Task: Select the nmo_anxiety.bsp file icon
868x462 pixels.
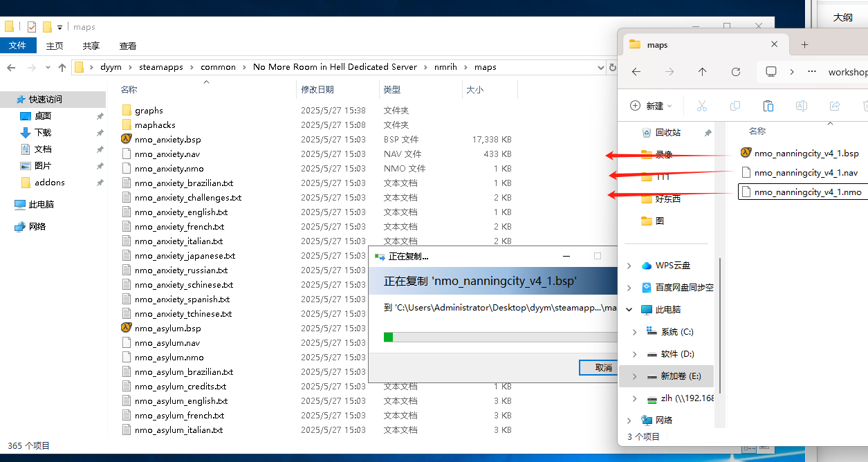Action: pos(126,139)
